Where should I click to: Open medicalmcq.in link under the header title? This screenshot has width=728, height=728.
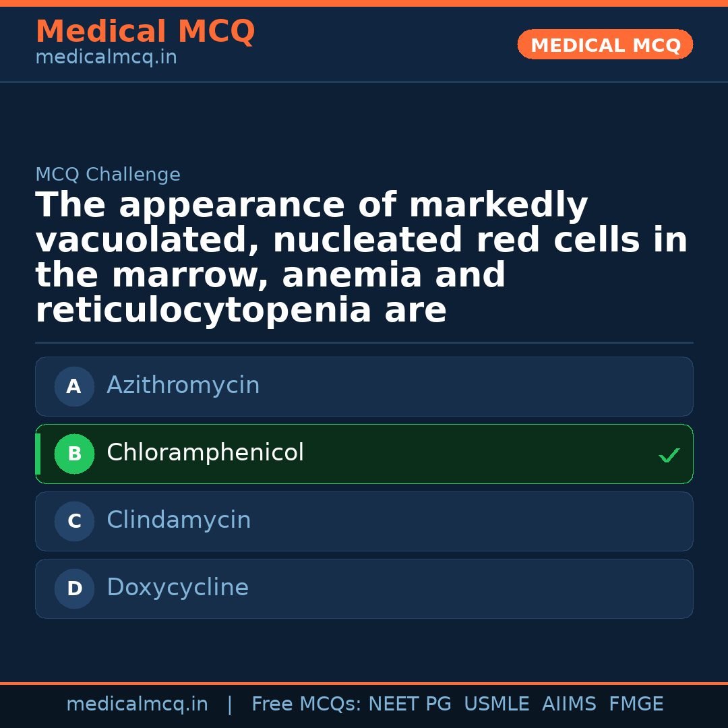[x=106, y=58]
